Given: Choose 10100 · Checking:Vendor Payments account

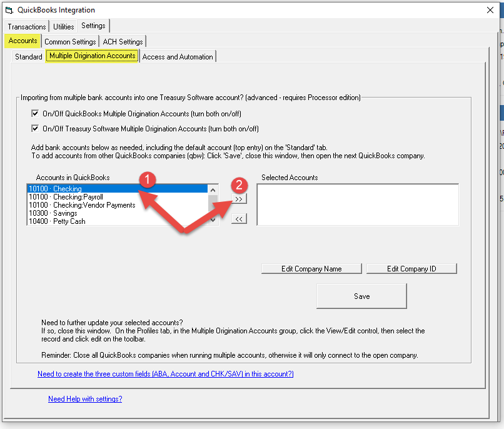Looking at the screenshot, I should (118, 205).
